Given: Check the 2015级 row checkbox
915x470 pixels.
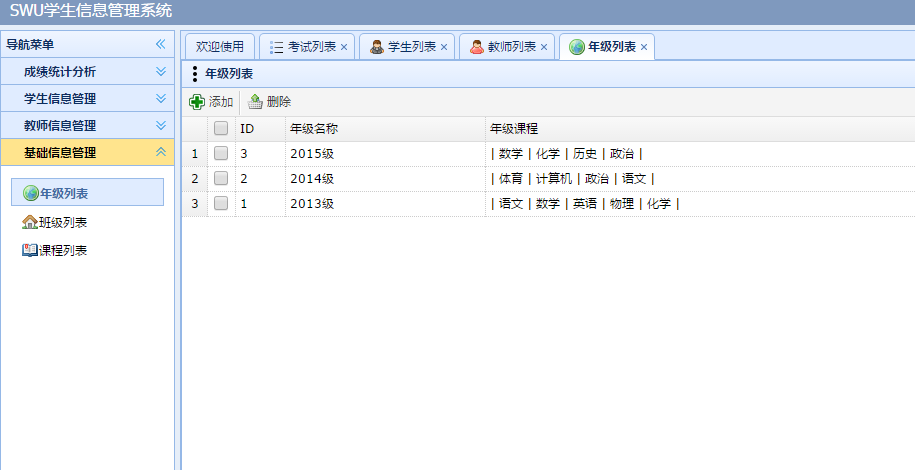Looking at the screenshot, I should (x=221, y=153).
